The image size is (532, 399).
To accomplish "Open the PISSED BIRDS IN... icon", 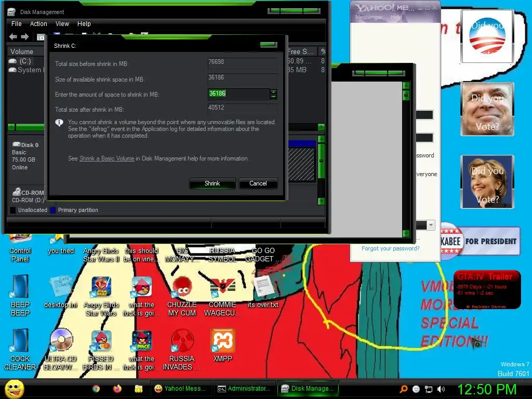I will [x=101, y=350].
